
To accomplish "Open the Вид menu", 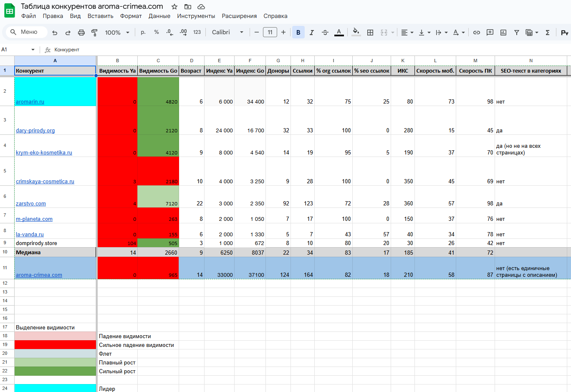I will [x=76, y=16].
